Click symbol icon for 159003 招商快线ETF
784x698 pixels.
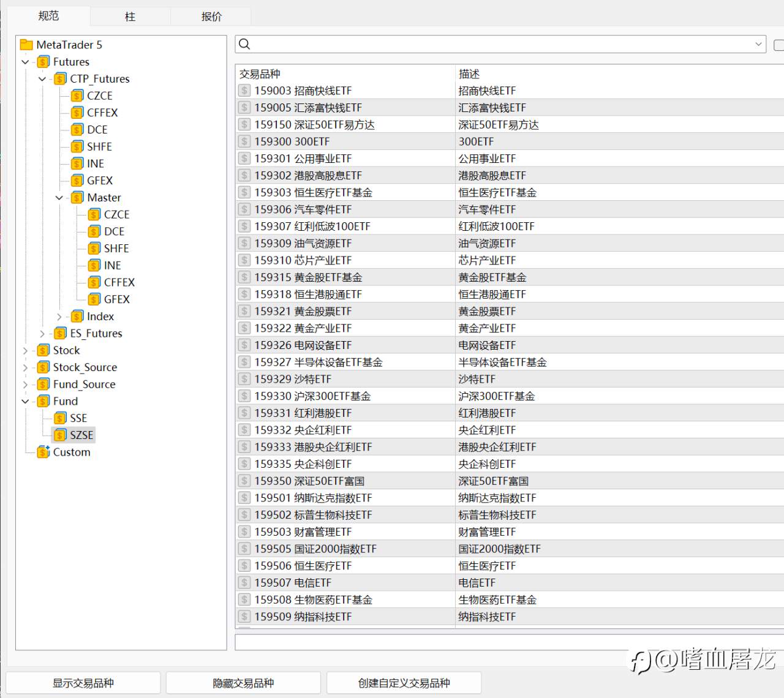244,91
